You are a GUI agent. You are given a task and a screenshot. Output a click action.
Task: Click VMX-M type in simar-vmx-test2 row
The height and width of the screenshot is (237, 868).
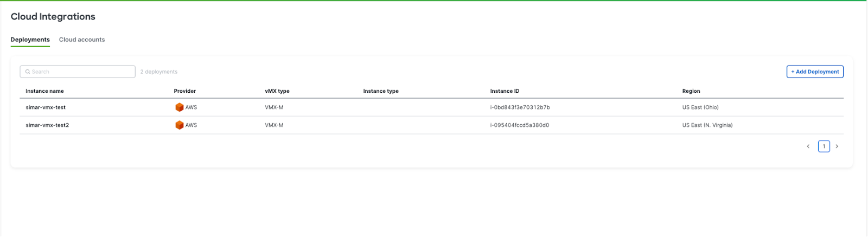[x=274, y=125]
